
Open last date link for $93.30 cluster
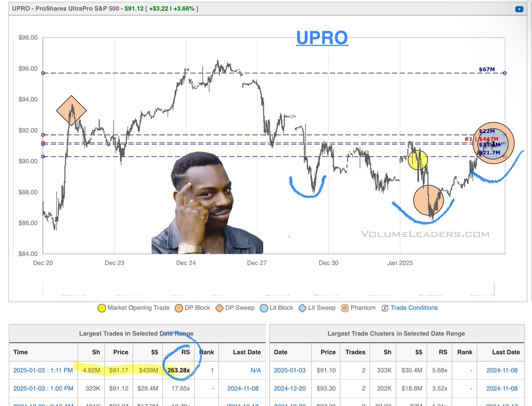pos(502,388)
